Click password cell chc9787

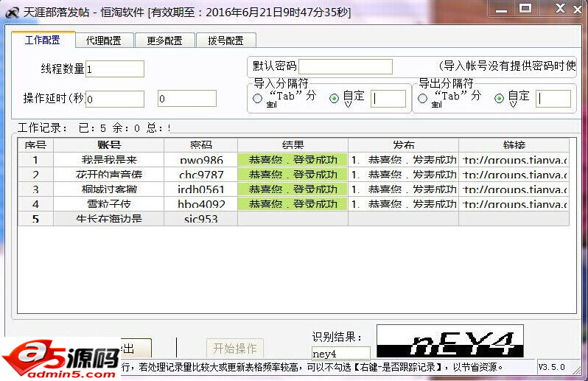pos(200,175)
